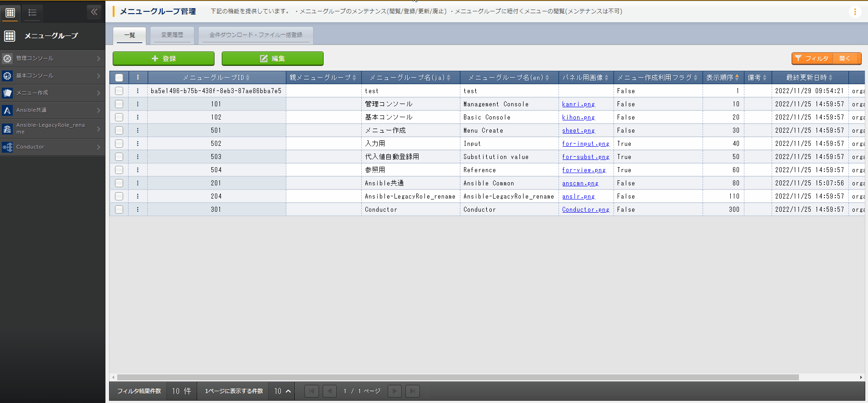This screenshot has height=403, width=868.
Task: Open 全件ダウンロード・ファイル一括登録 tab
Action: point(255,35)
